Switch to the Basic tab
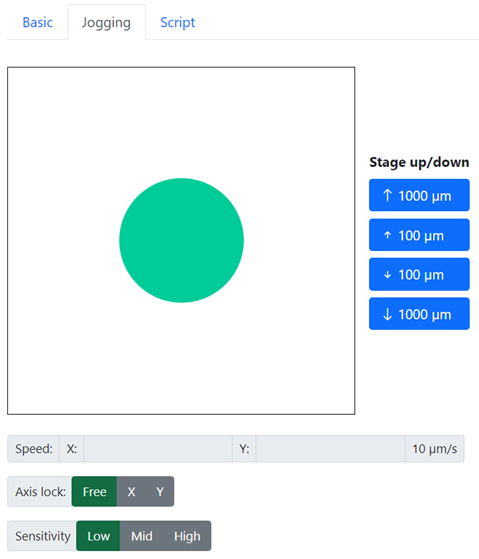The width and height of the screenshot is (479, 559). [37, 22]
